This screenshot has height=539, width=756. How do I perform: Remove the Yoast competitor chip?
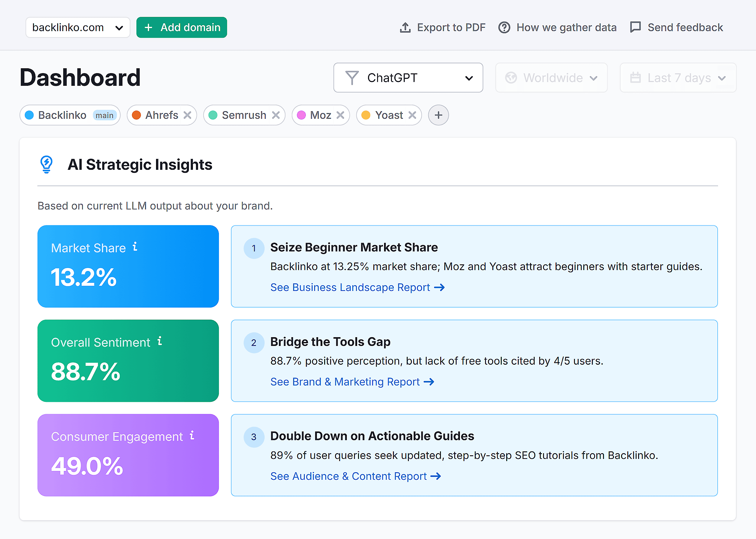[412, 115]
